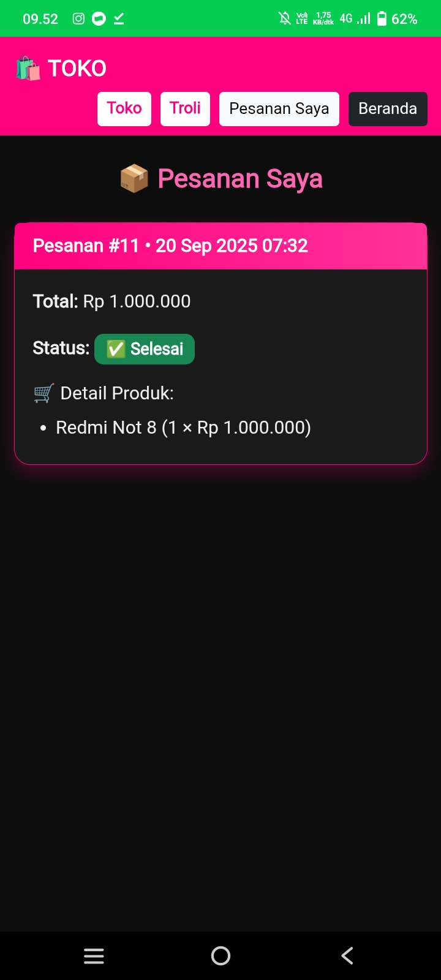Tap the package box icon

134,179
